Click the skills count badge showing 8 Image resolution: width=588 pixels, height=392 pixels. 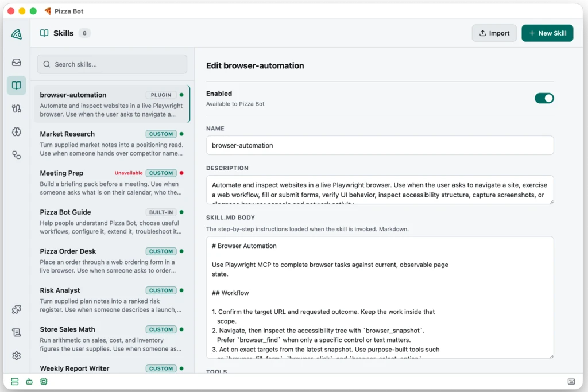point(84,33)
